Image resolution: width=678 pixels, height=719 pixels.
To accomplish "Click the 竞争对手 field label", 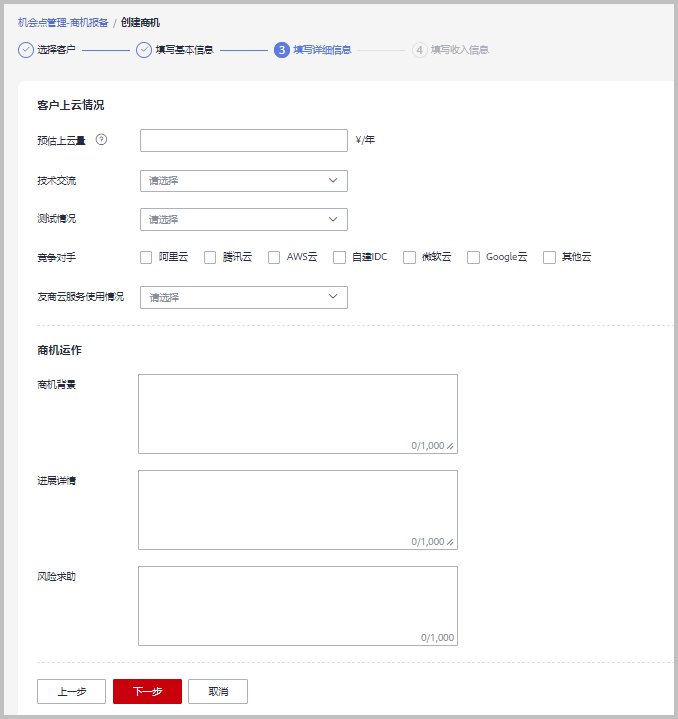I will (x=56, y=257).
